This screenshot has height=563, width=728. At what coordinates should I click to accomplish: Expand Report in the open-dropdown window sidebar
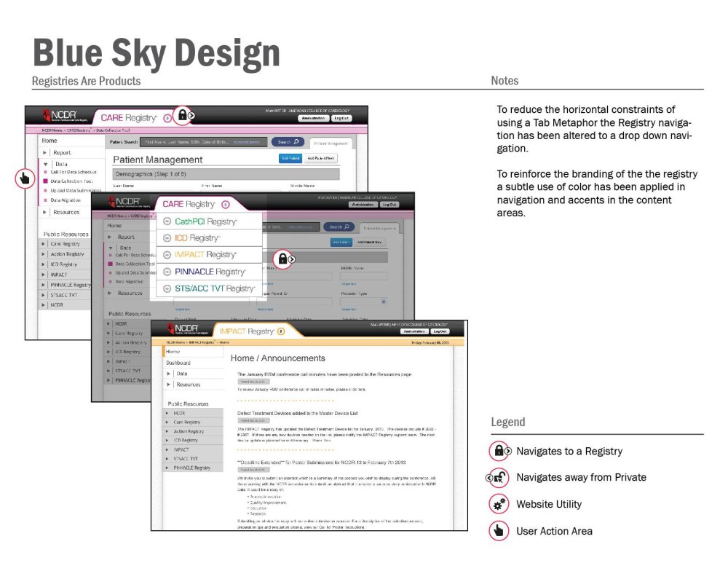[110, 237]
